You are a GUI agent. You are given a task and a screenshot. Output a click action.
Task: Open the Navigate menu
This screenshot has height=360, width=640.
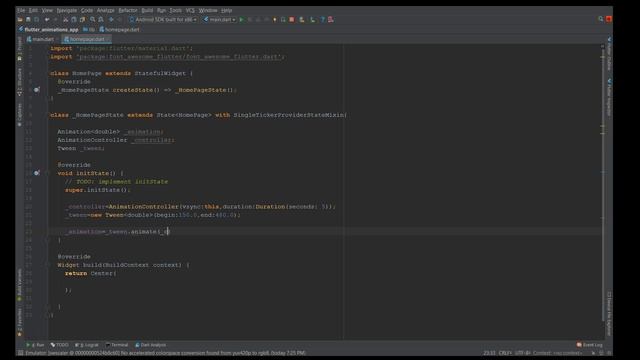coord(67,10)
